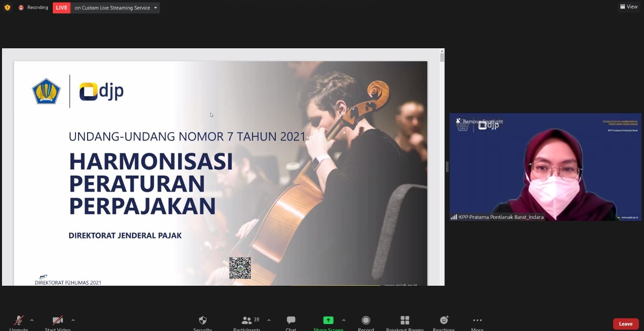Open Breakout Rooms
Image resolution: width=644 pixels, height=331 pixels.
[x=405, y=322]
